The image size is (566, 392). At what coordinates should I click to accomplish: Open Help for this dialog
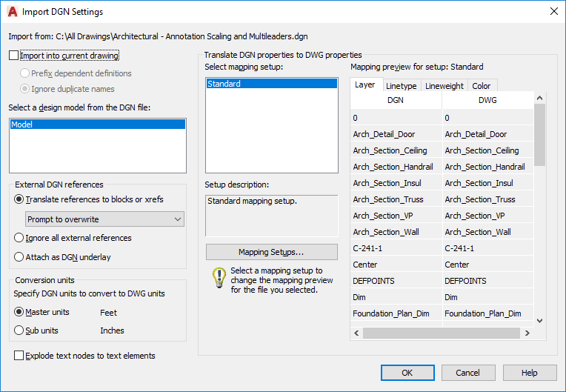[529, 373]
